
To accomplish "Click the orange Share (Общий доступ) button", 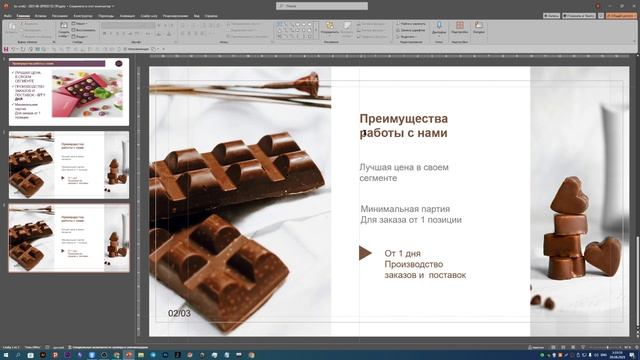I will pos(621,16).
